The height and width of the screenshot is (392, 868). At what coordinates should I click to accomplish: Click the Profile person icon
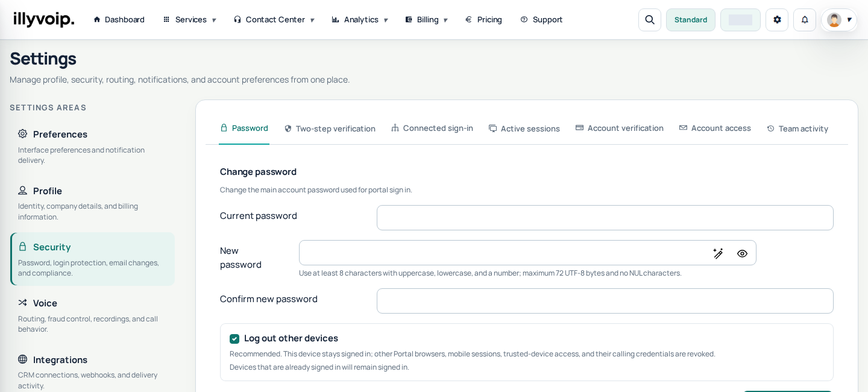[23, 191]
